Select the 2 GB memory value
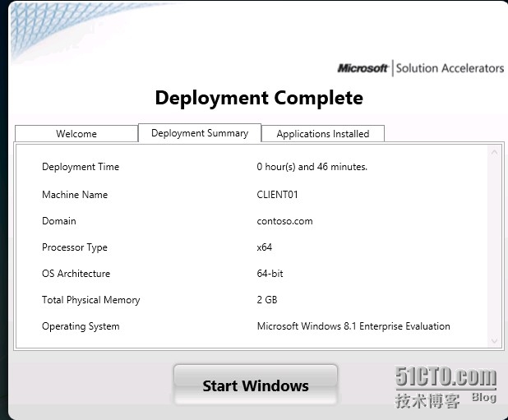 coord(267,300)
